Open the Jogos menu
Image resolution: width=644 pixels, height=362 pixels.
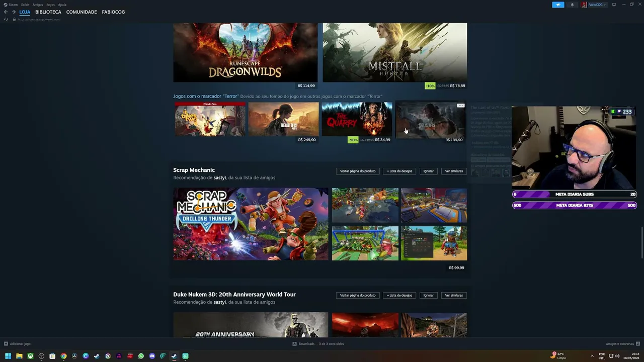[x=50, y=5]
